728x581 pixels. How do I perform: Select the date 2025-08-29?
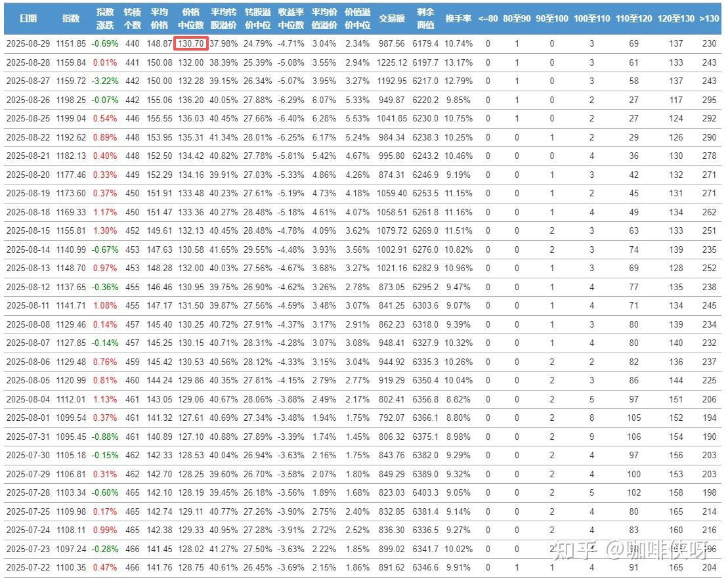click(x=28, y=43)
